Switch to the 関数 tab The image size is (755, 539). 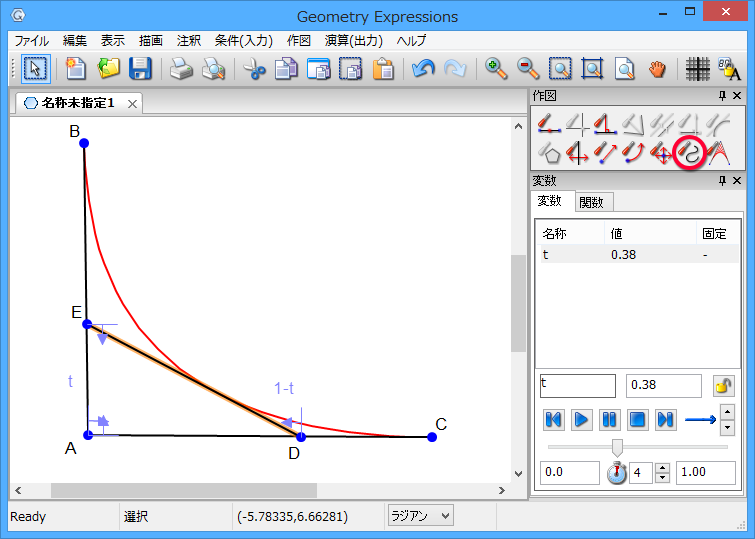592,202
